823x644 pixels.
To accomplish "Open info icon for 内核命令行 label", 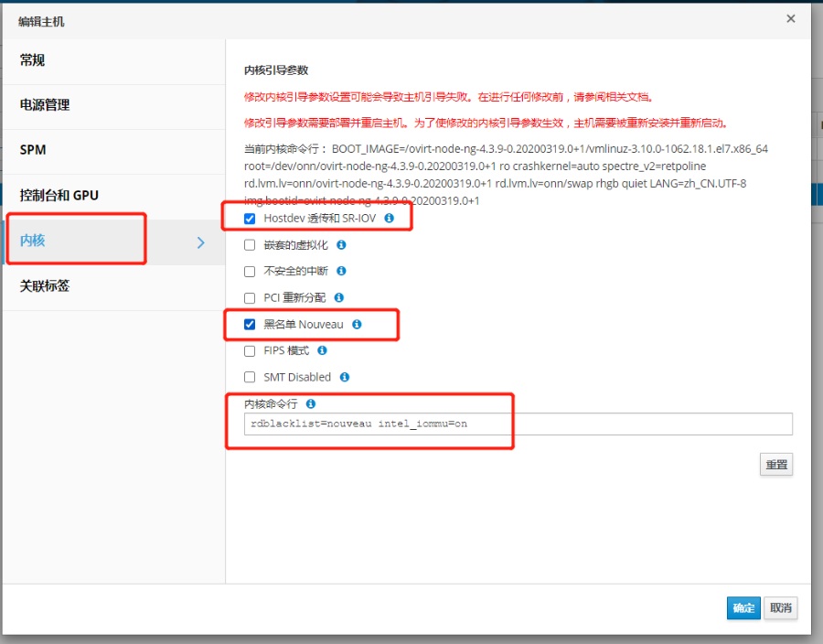I will [x=311, y=403].
